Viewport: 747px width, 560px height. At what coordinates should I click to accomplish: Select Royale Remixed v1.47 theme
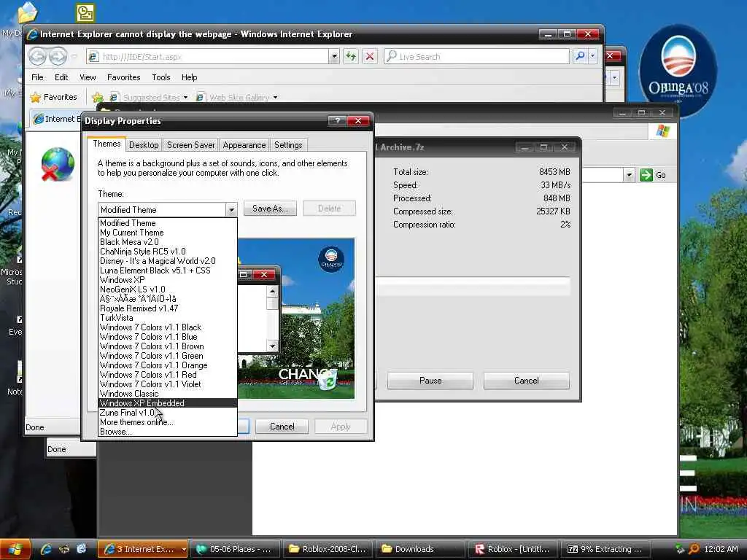click(x=167, y=308)
